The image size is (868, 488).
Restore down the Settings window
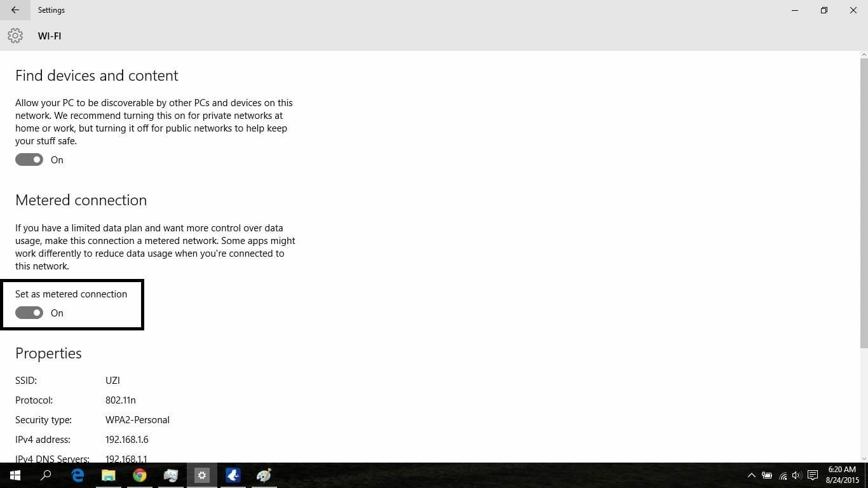(824, 10)
